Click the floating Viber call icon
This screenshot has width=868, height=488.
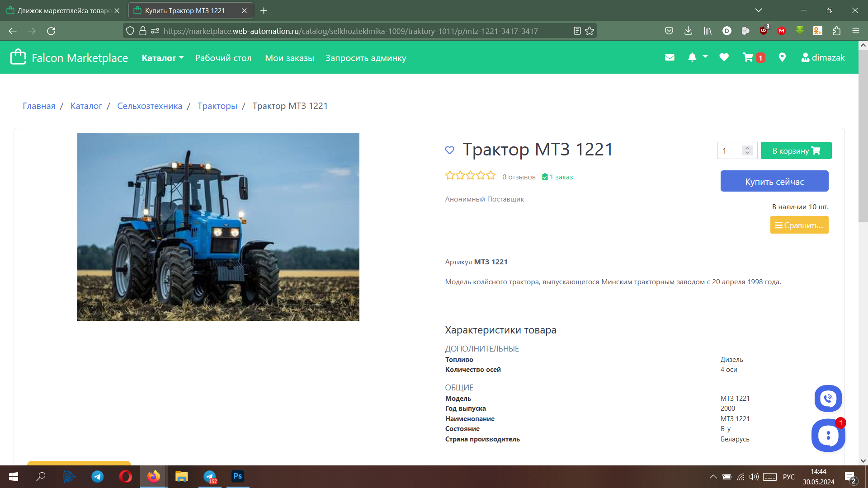pos(828,399)
